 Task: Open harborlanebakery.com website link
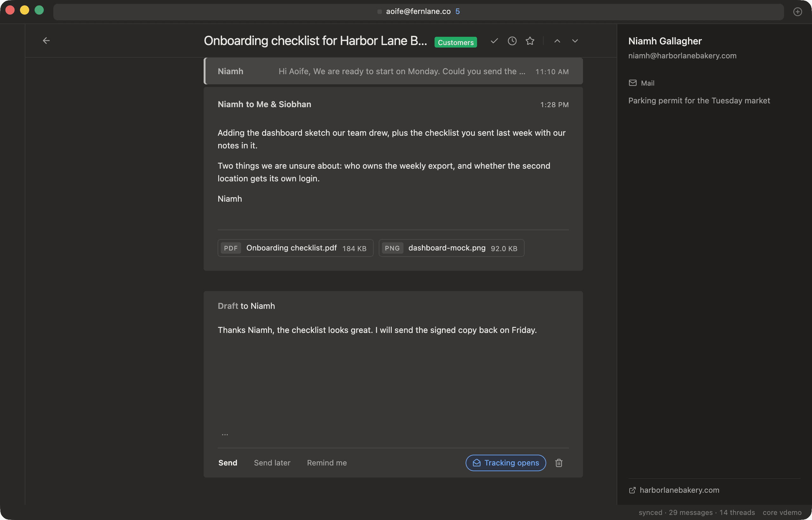click(x=679, y=490)
